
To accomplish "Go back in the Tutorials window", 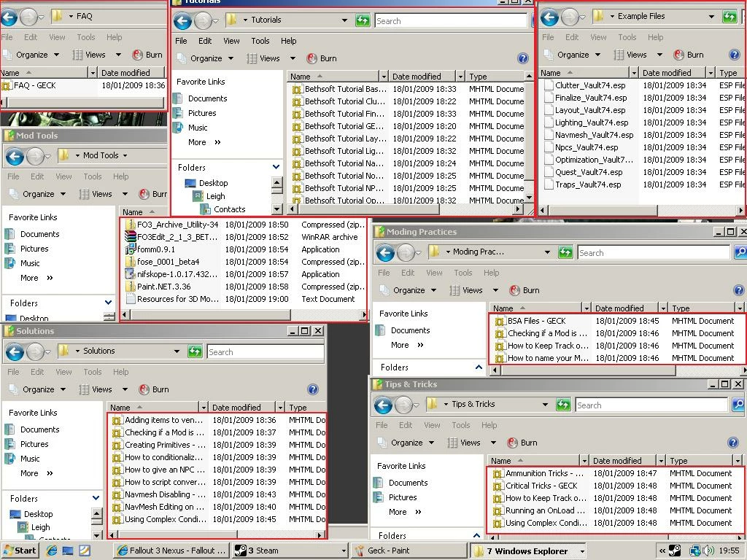I will (182, 21).
